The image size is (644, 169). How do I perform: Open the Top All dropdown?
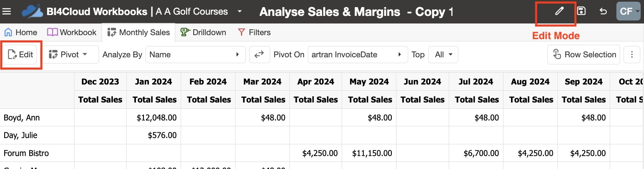click(x=443, y=54)
